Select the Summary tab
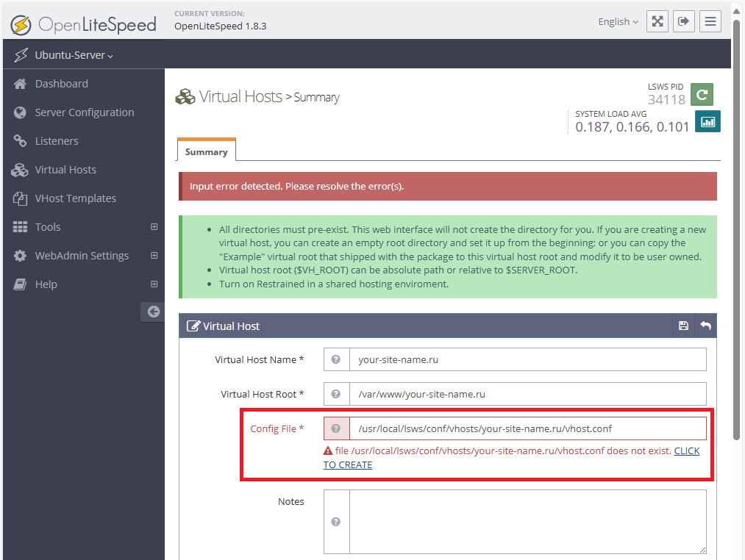Viewport: 745px width, 560px height. click(x=206, y=151)
